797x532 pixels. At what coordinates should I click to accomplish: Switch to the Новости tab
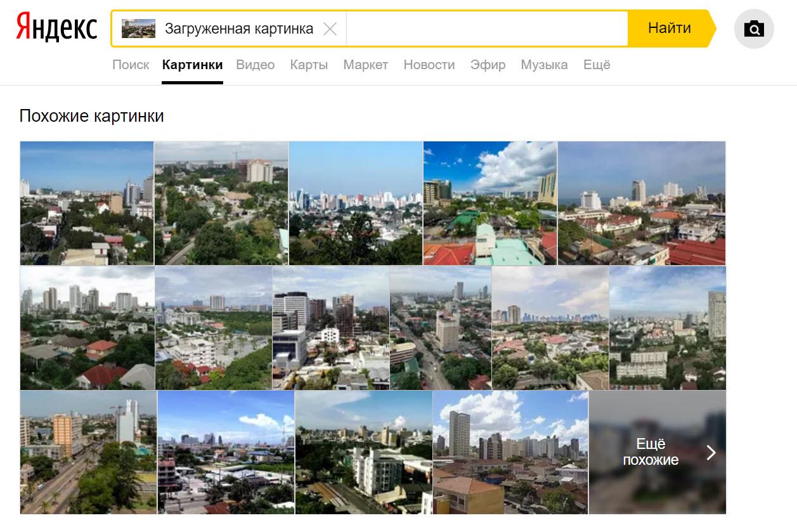coord(429,65)
